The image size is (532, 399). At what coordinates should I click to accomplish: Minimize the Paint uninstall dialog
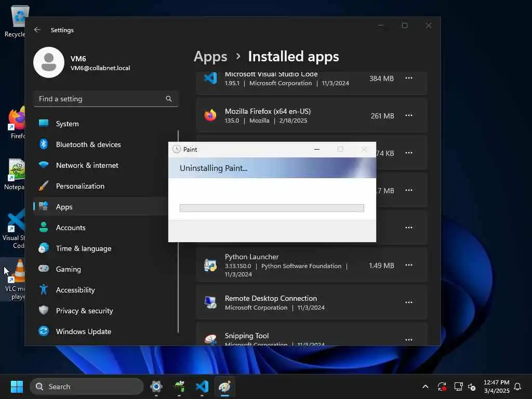click(x=317, y=149)
